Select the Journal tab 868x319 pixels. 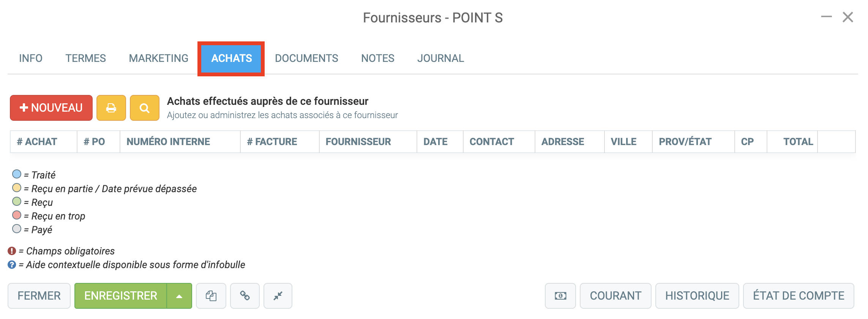pos(440,58)
